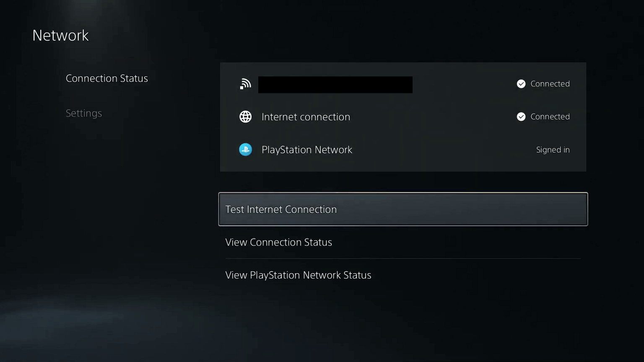This screenshot has width=644, height=362.
Task: Click the PlayStation Network label text
Action: 306,150
